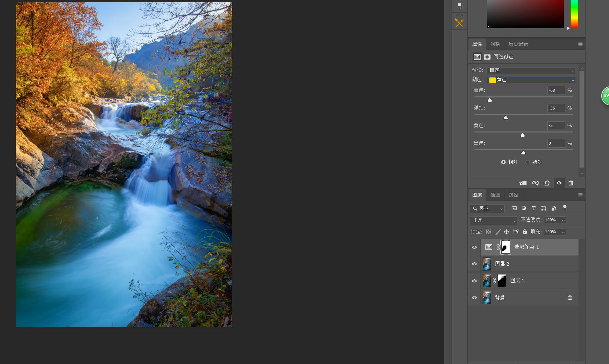Click the 青色 value field
609x364 pixels.
point(556,90)
